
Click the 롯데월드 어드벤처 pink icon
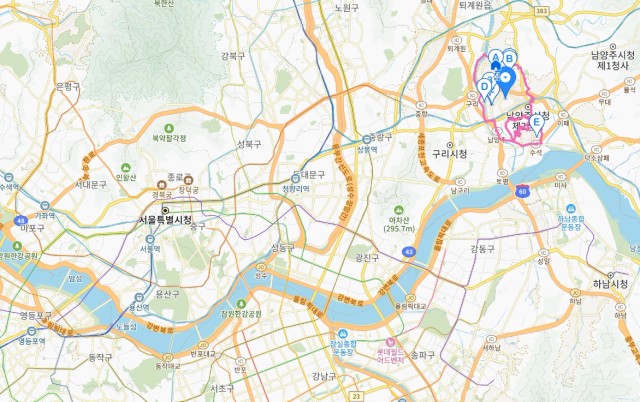click(x=390, y=342)
